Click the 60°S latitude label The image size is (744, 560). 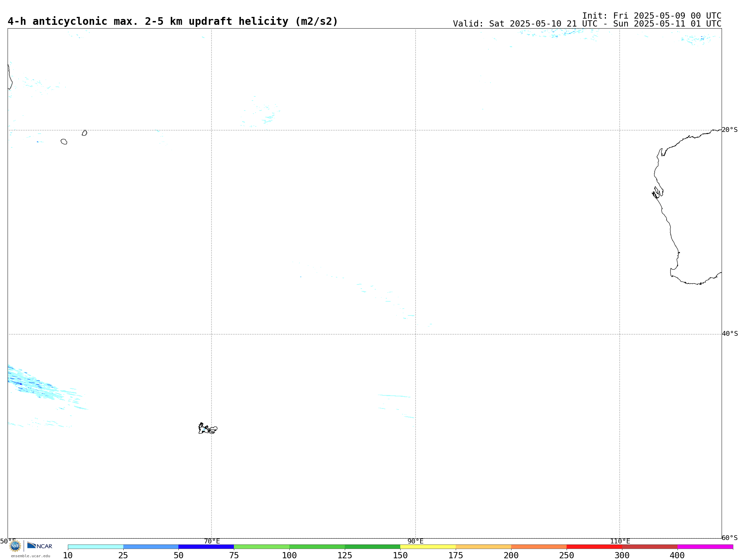click(730, 538)
